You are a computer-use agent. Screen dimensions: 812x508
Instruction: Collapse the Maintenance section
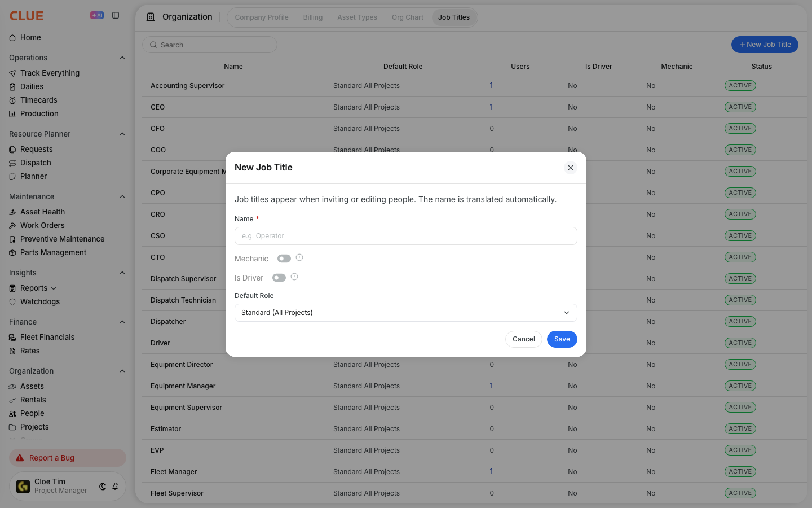coord(122,196)
